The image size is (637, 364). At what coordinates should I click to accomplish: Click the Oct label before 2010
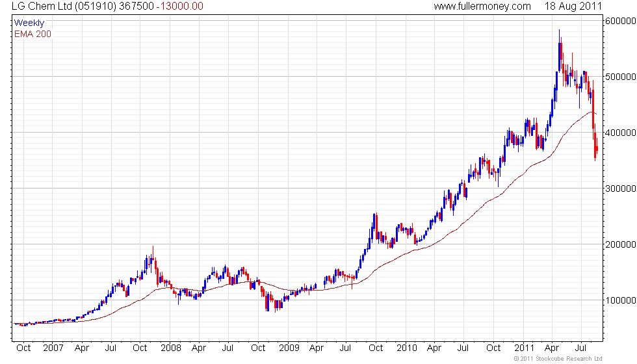tap(376, 348)
